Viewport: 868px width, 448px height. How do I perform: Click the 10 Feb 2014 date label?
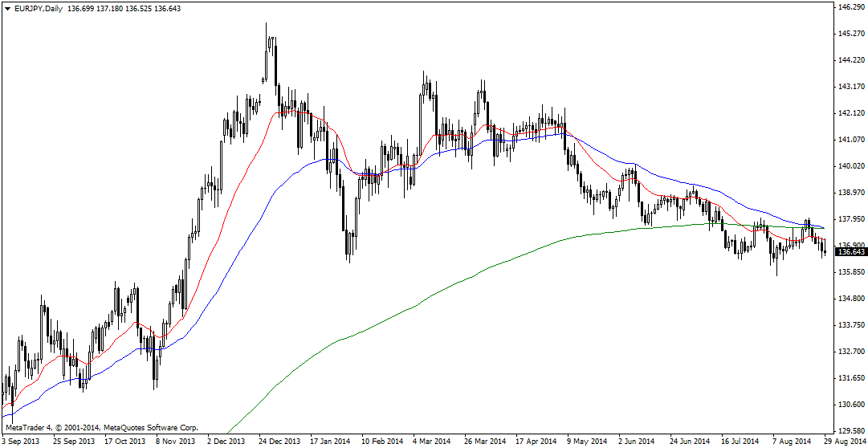coord(381,442)
